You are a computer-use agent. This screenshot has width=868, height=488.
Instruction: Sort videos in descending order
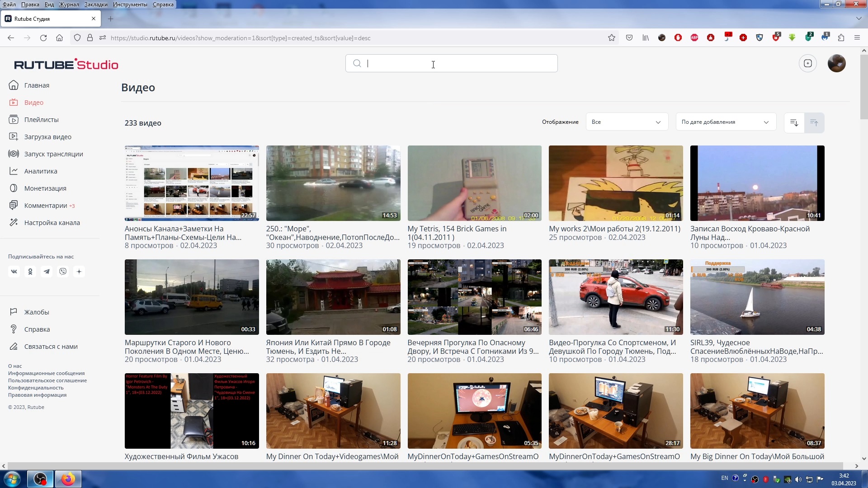click(794, 122)
